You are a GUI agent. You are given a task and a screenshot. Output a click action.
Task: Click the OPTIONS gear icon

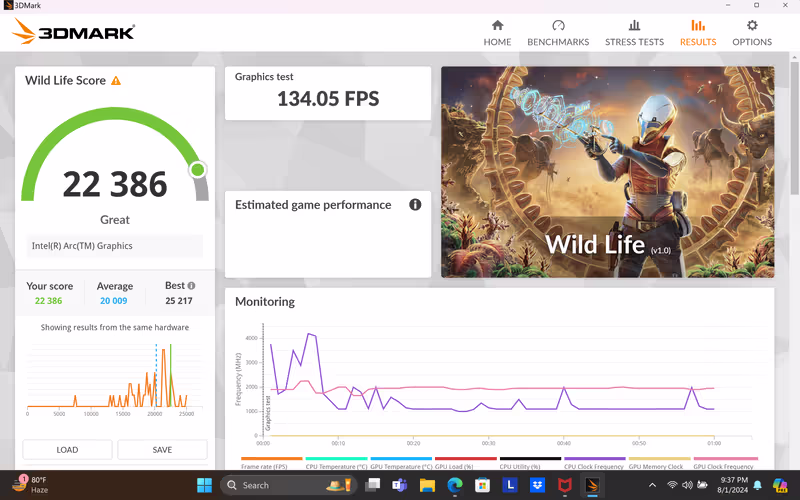[752, 26]
